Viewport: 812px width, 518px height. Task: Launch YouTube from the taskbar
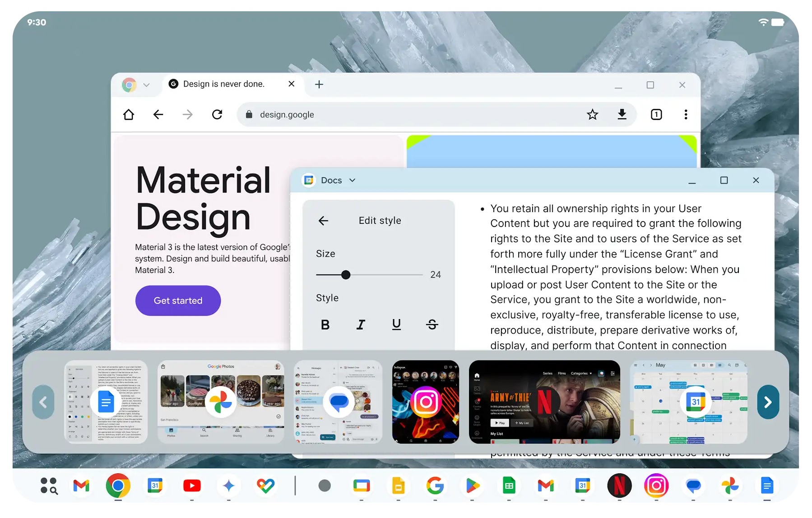pyautogui.click(x=192, y=486)
